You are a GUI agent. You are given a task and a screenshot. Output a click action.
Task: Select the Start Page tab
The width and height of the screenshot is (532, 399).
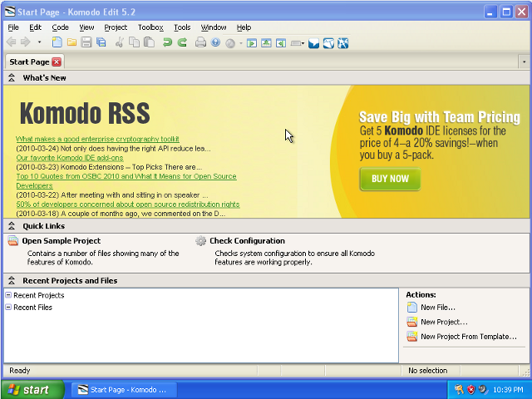(29, 62)
